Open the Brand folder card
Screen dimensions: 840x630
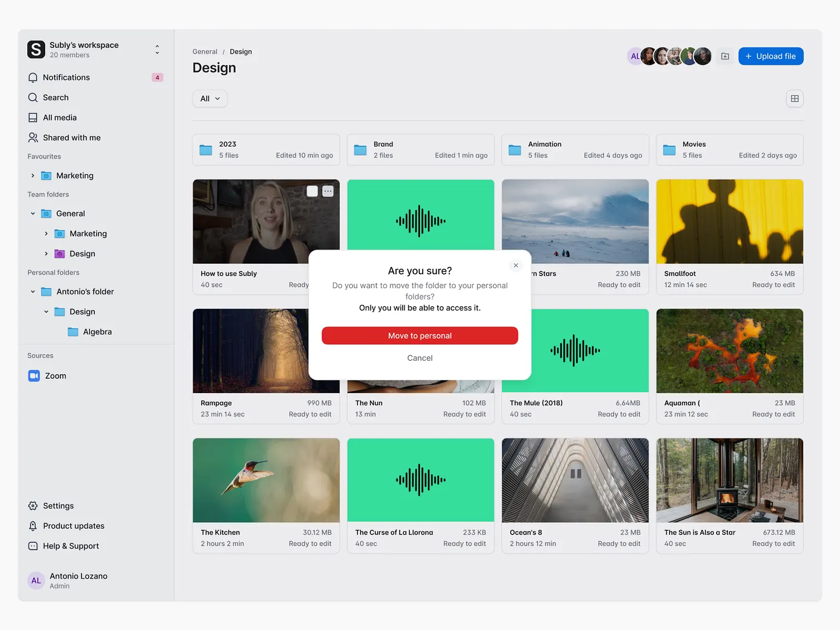(421, 150)
